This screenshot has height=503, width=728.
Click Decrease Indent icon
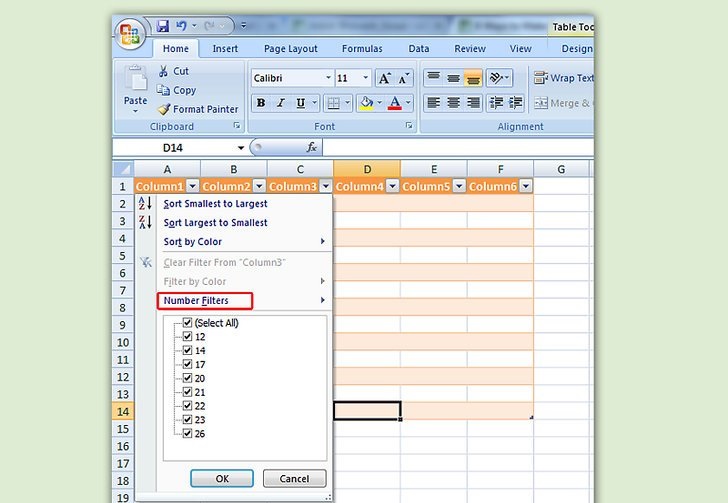(x=496, y=103)
